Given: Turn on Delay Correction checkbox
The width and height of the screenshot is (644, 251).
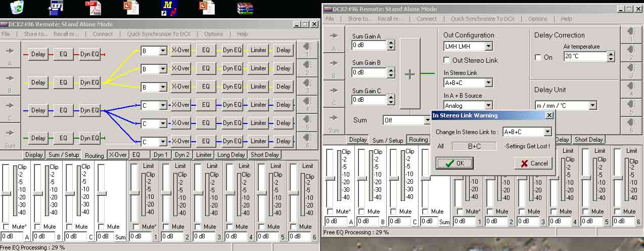Looking at the screenshot, I should pyautogui.click(x=538, y=57).
